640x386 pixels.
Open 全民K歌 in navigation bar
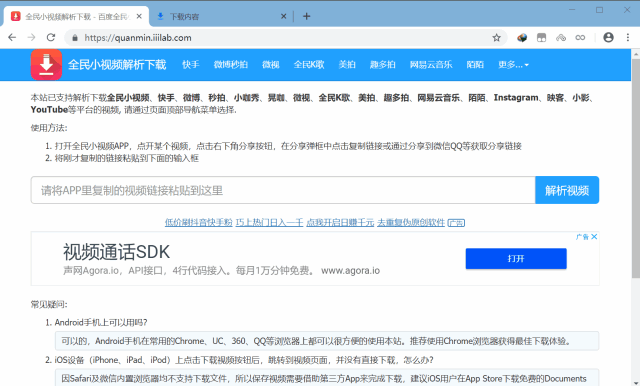[309, 64]
